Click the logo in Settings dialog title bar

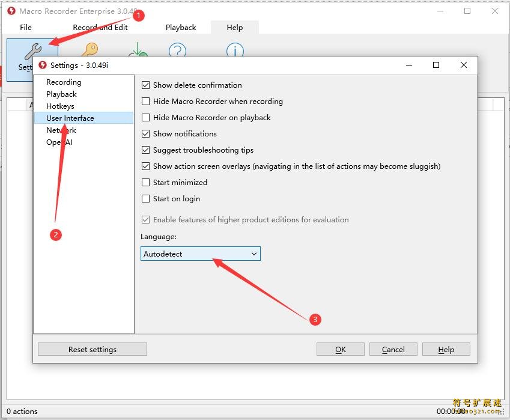click(43, 65)
